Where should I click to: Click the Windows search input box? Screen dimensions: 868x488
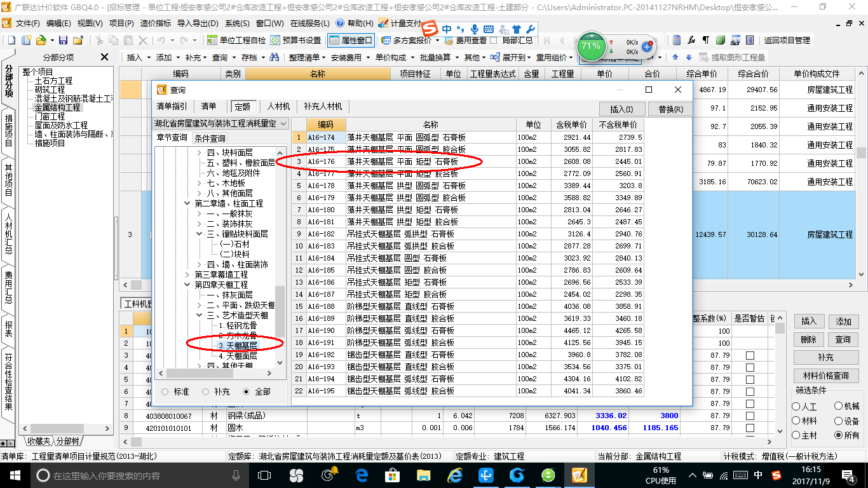coord(139,475)
